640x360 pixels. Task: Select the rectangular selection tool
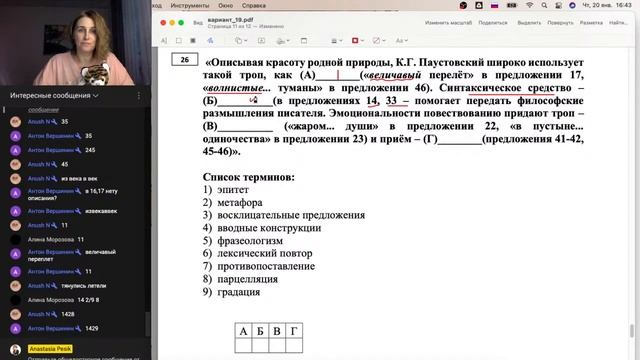pyautogui.click(x=179, y=41)
